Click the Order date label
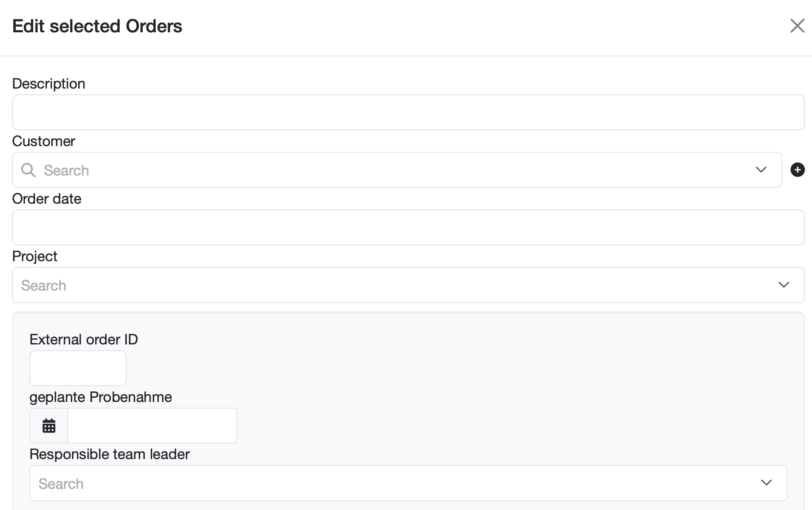 (47, 199)
